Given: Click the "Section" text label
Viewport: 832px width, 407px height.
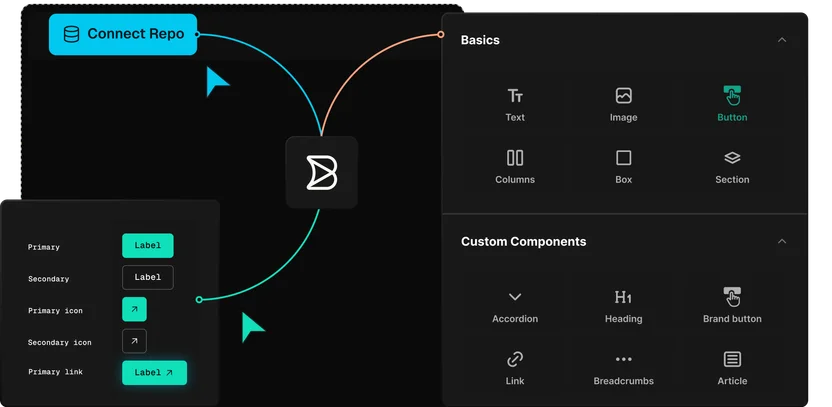Looking at the screenshot, I should point(732,180).
